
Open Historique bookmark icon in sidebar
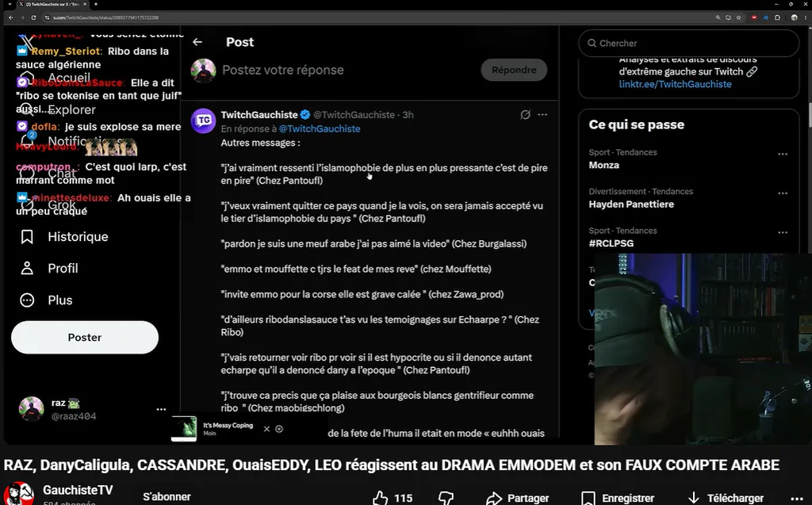pyautogui.click(x=27, y=237)
